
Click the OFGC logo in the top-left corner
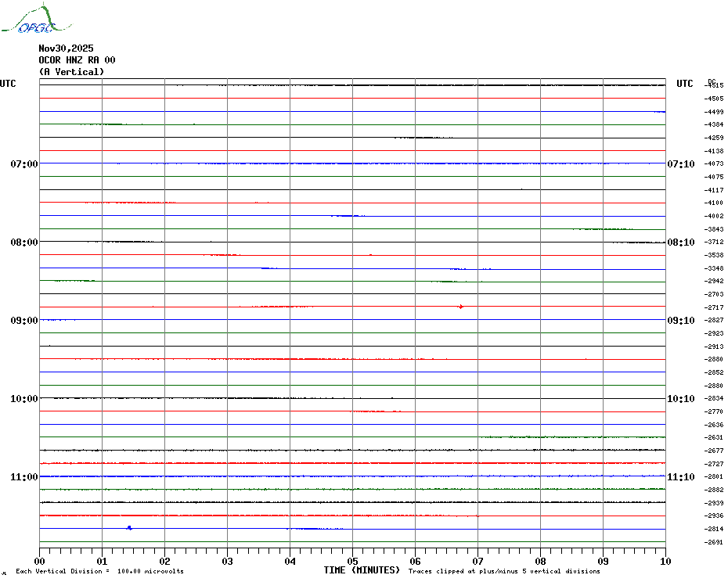click(28, 20)
